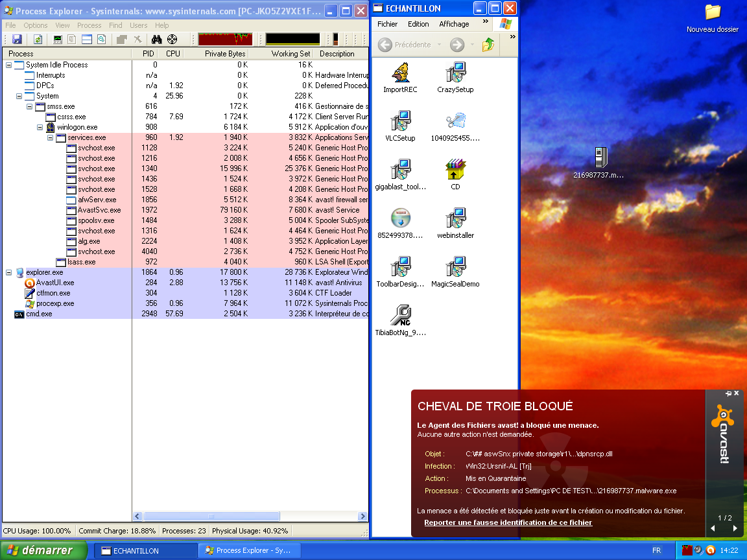Collapse the winlogon.exe tree node

tap(40, 127)
